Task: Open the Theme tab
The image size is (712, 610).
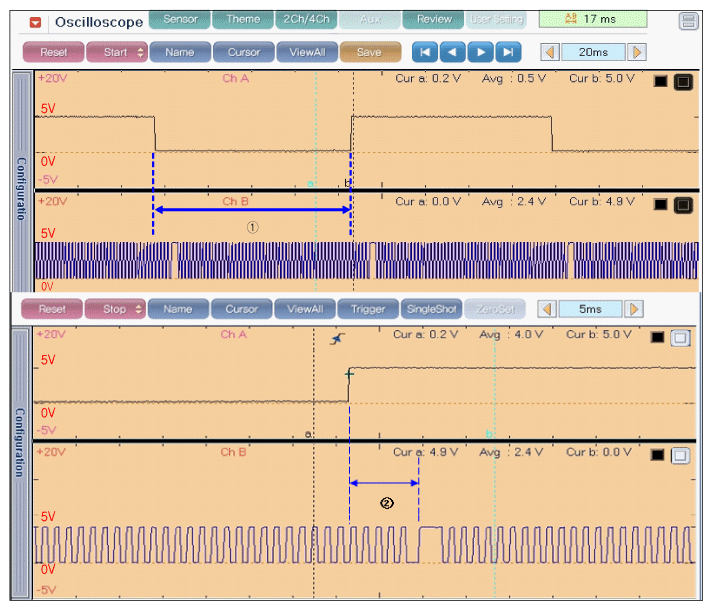Action: (x=243, y=20)
